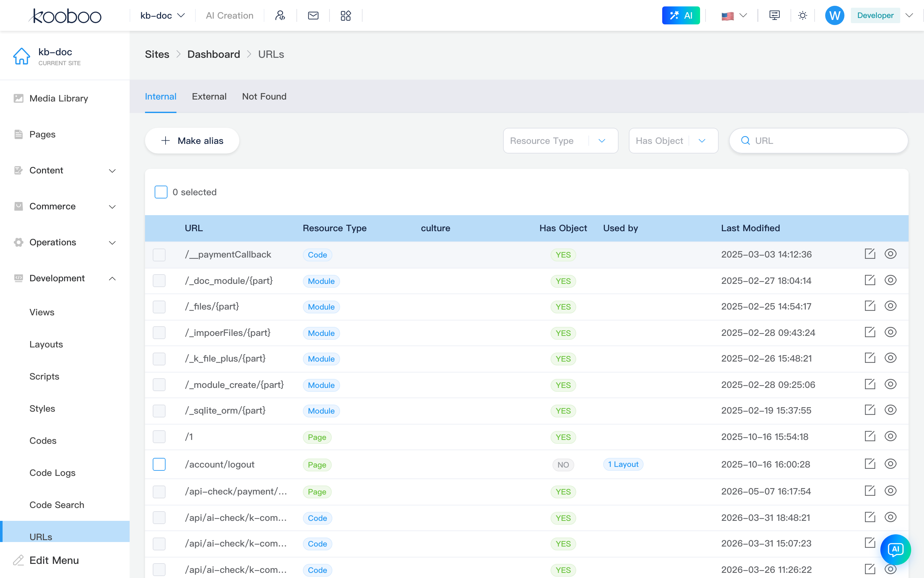
Task: Click the Kooboo logo
Action: (x=65, y=16)
